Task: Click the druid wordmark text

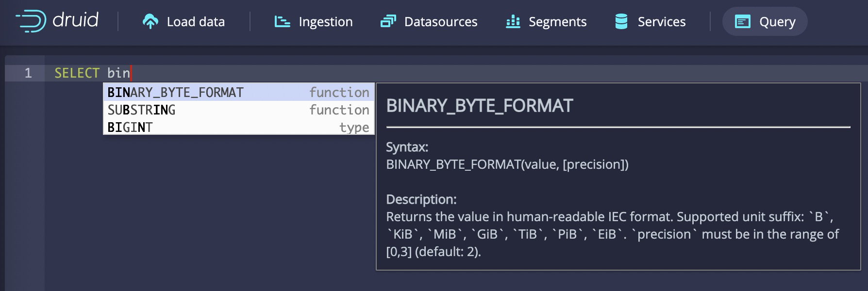Action: point(75,20)
